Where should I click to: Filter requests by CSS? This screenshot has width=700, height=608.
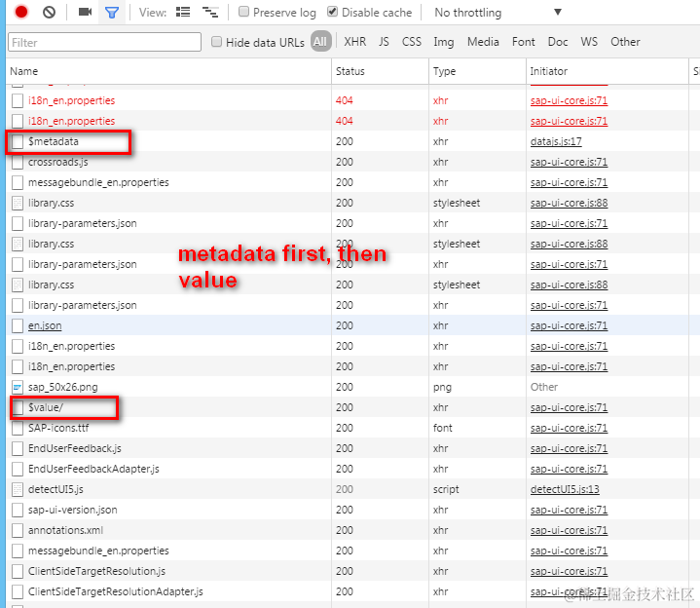412,42
